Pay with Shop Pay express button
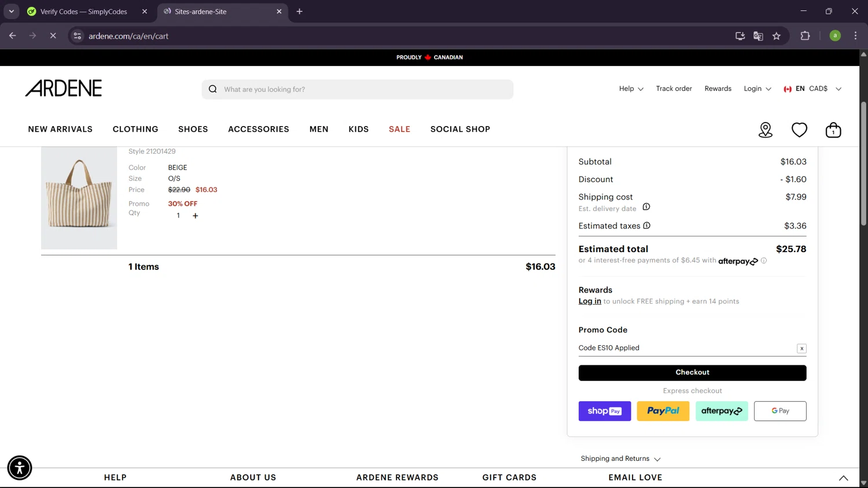Screen dimensions: 868x488 [605, 411]
